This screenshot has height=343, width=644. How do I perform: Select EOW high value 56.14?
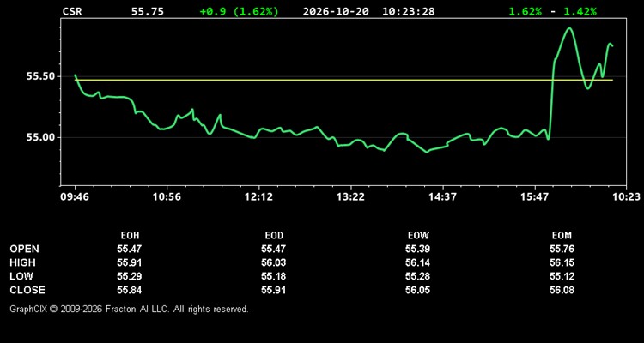click(417, 262)
